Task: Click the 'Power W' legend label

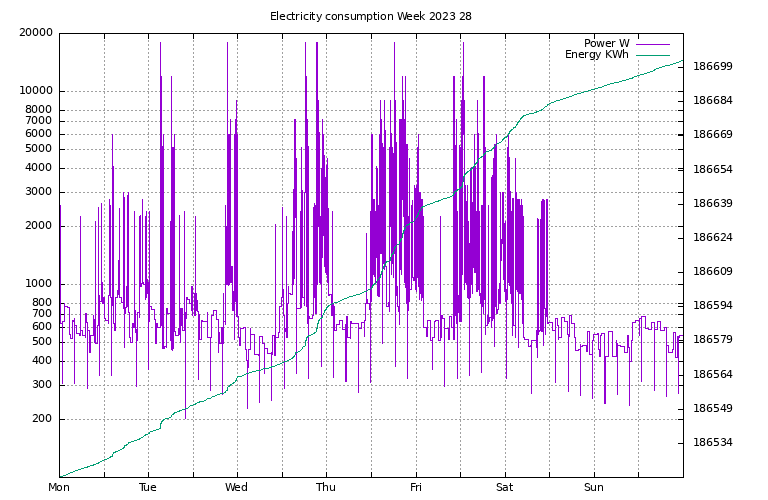Action: tap(606, 44)
